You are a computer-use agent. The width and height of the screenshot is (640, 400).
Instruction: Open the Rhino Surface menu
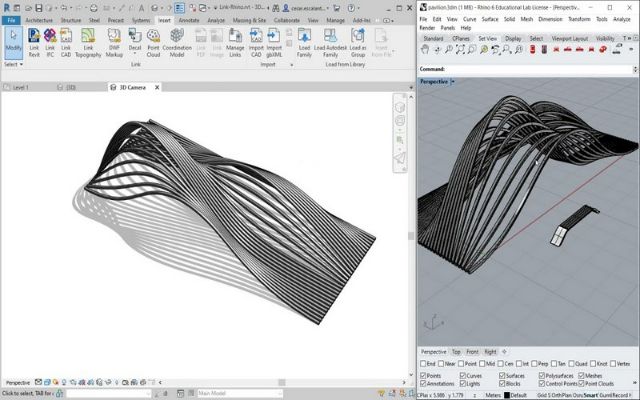coord(490,19)
